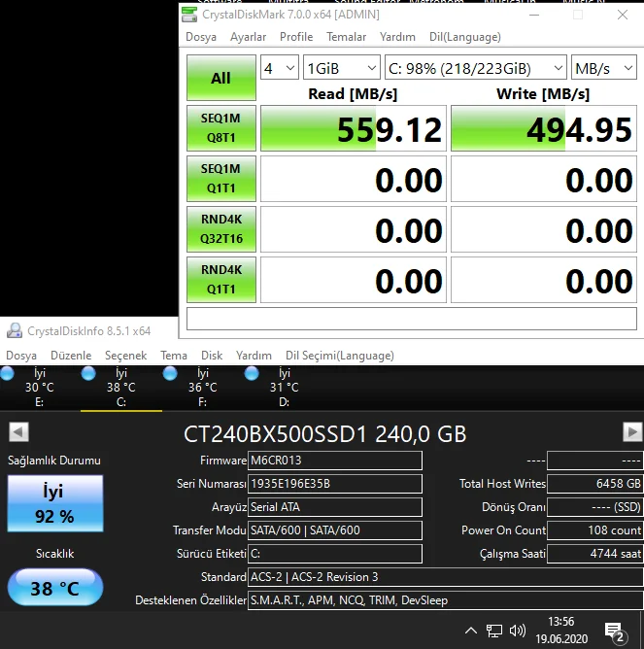Click the CrystalDiskMark title bar icon
This screenshot has width=644, height=649.
[x=189, y=15]
